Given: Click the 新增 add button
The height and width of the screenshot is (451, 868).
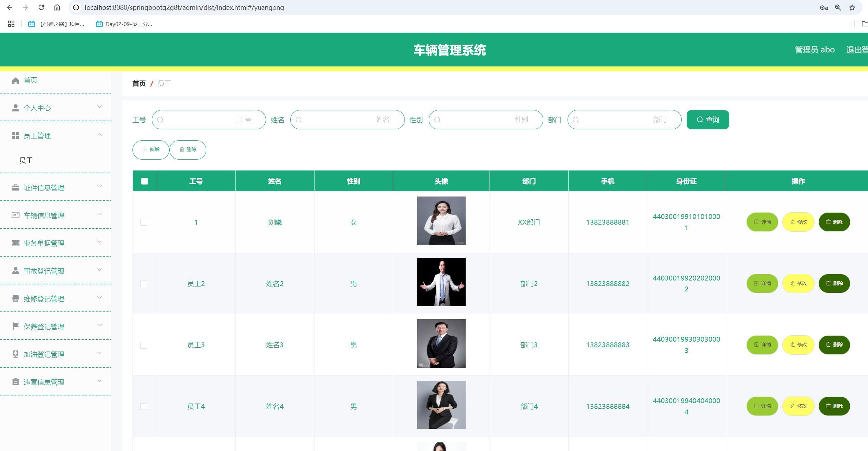Looking at the screenshot, I should tap(151, 150).
